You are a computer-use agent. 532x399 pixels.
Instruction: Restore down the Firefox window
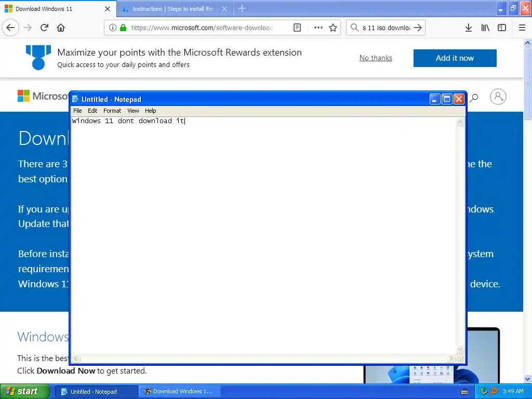(x=513, y=9)
